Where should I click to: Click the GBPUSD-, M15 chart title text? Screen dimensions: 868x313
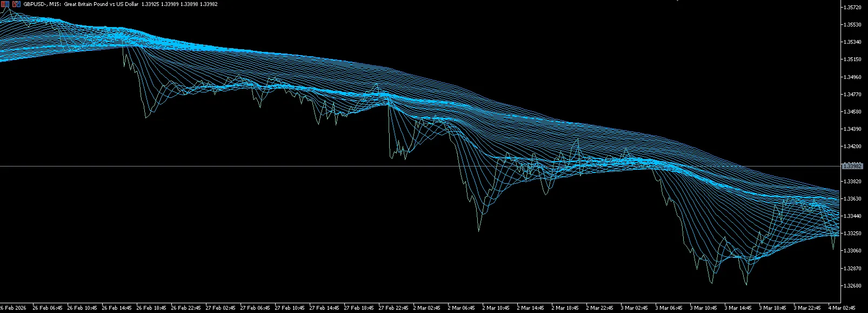[42, 4]
